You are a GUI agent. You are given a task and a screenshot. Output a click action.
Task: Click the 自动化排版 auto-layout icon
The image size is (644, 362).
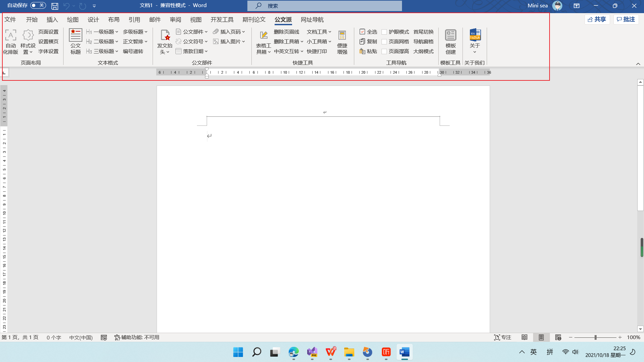pyautogui.click(x=10, y=35)
